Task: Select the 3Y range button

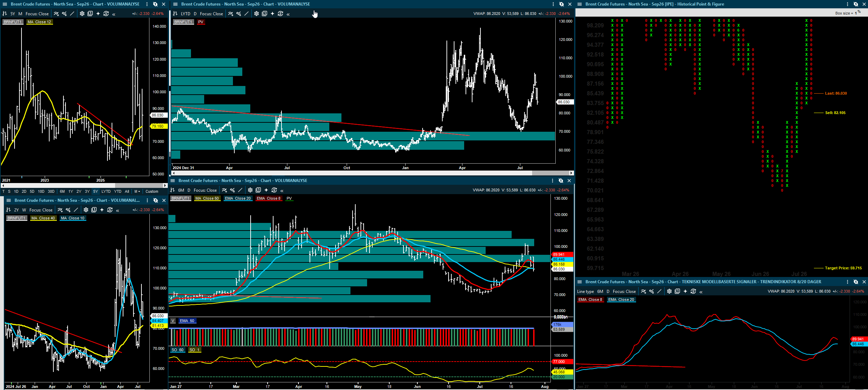Action: point(87,192)
